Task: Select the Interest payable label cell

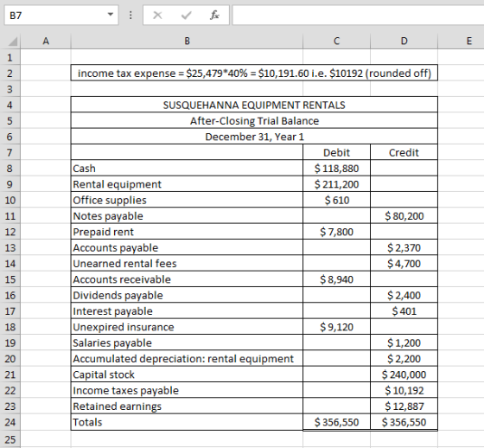Action: pyautogui.click(x=187, y=311)
